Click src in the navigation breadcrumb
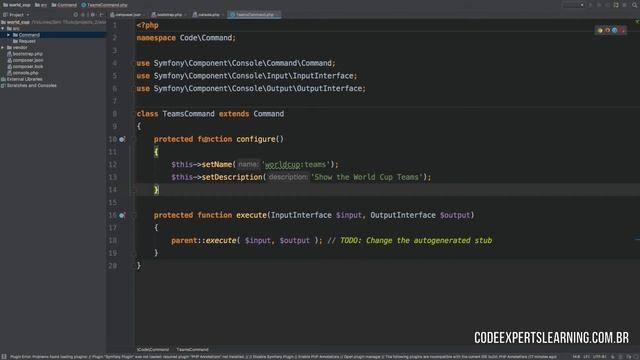This screenshot has width=640, height=360. (42, 5)
